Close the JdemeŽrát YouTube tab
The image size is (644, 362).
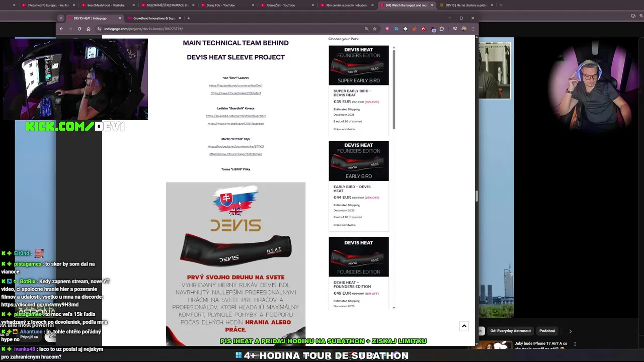312,5
